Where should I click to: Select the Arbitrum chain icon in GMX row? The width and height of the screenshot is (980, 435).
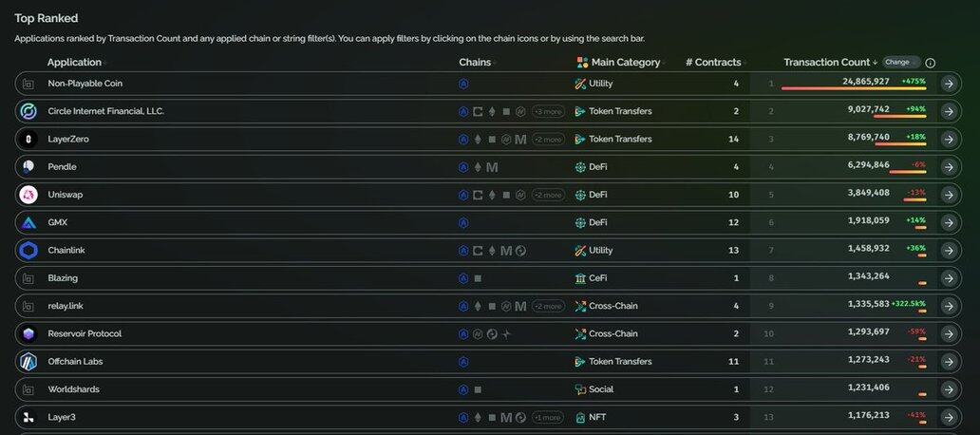pyautogui.click(x=463, y=222)
